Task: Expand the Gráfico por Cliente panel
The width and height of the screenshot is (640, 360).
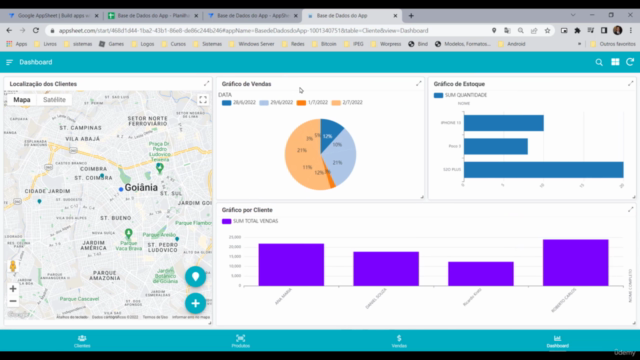Action: tap(631, 209)
